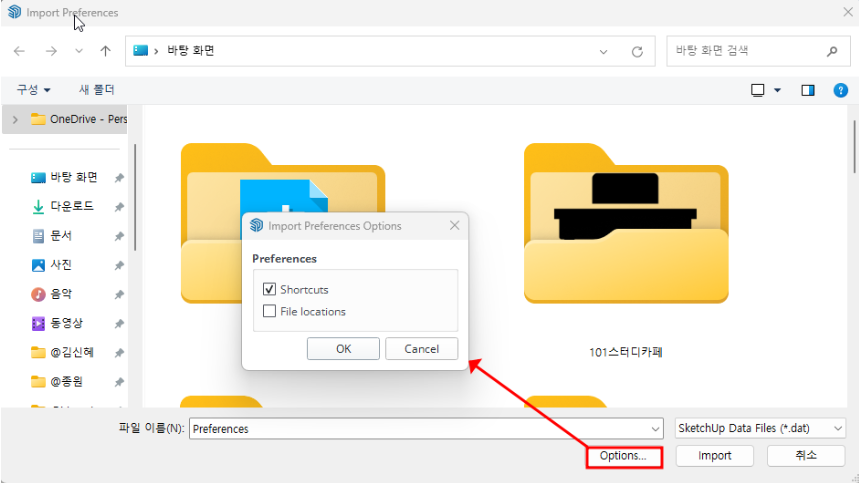Expand the OneDrive tree node
Image resolution: width=859 pixels, height=483 pixels.
[x=15, y=119]
